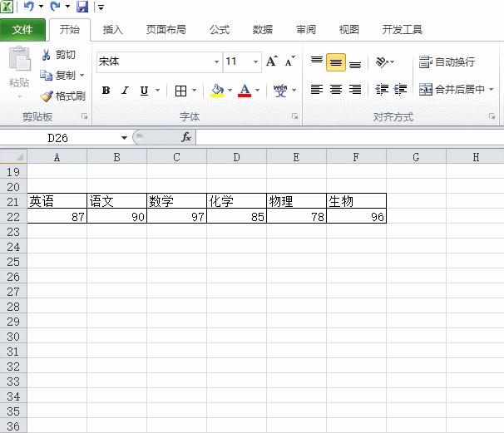Decrease font size with small A icon
The width and height of the screenshot is (504, 433).
(x=289, y=62)
